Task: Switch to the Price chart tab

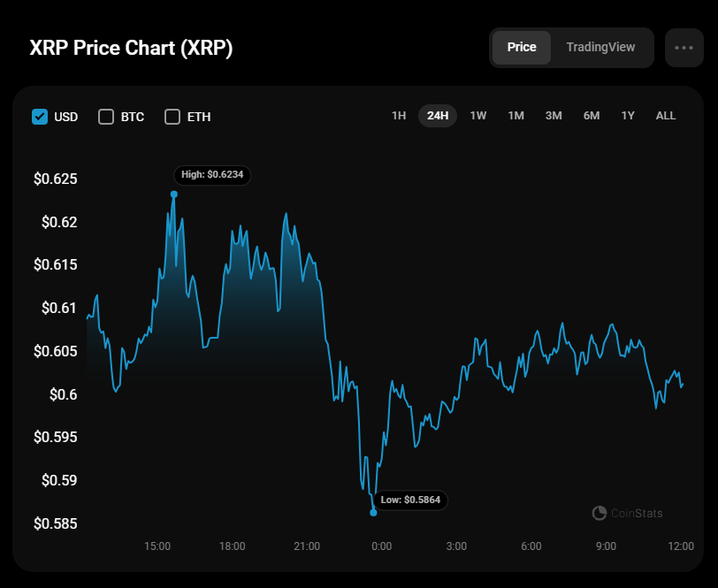Action: pos(522,48)
